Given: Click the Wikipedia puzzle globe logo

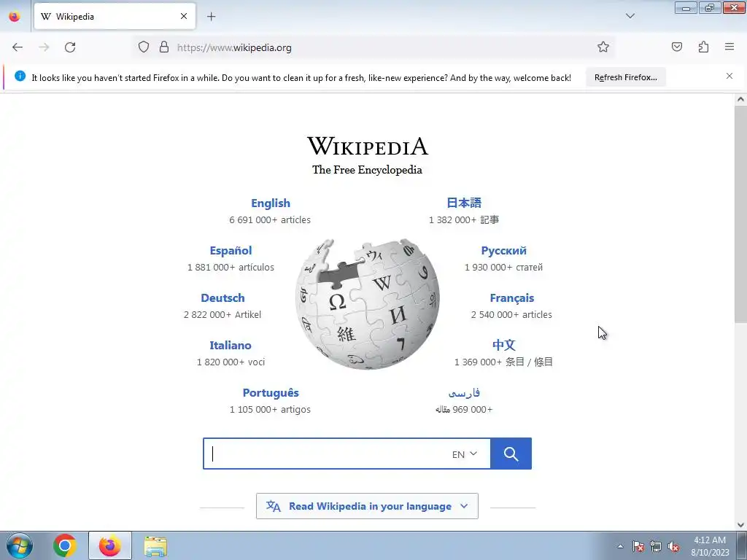Looking at the screenshot, I should pos(368,304).
